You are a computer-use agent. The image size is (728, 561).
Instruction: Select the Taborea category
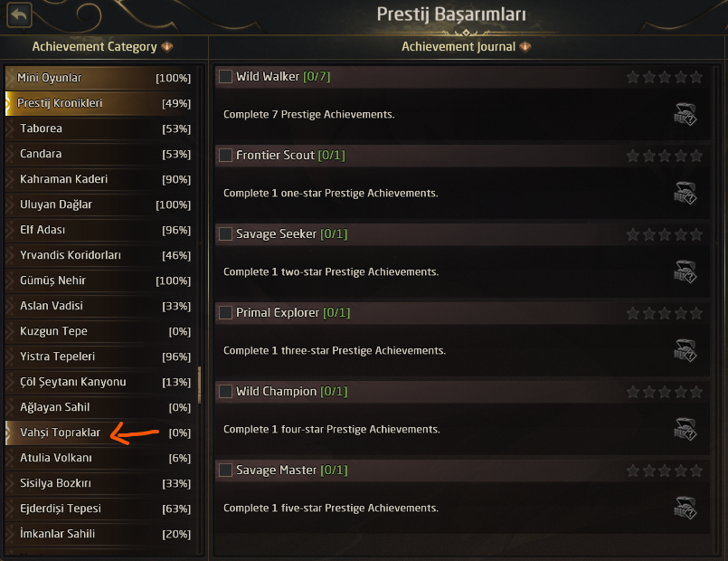pos(42,128)
